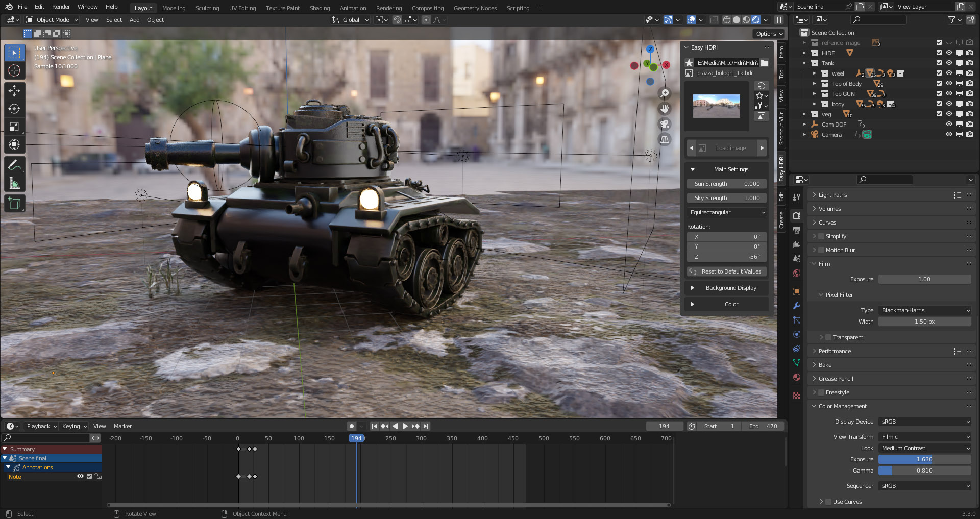Image resolution: width=980 pixels, height=519 pixels.
Task: Click the Reset to Default Values button
Action: pos(726,271)
